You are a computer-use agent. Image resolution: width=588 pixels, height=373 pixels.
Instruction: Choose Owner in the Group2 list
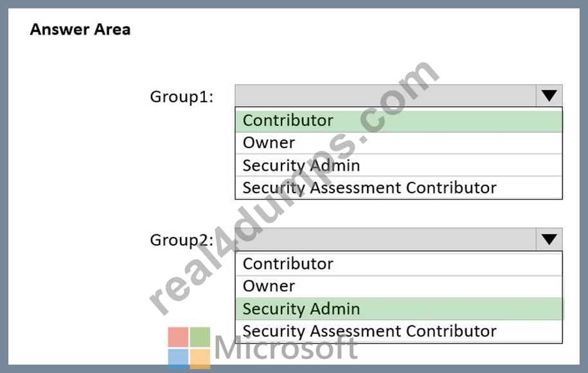point(399,286)
